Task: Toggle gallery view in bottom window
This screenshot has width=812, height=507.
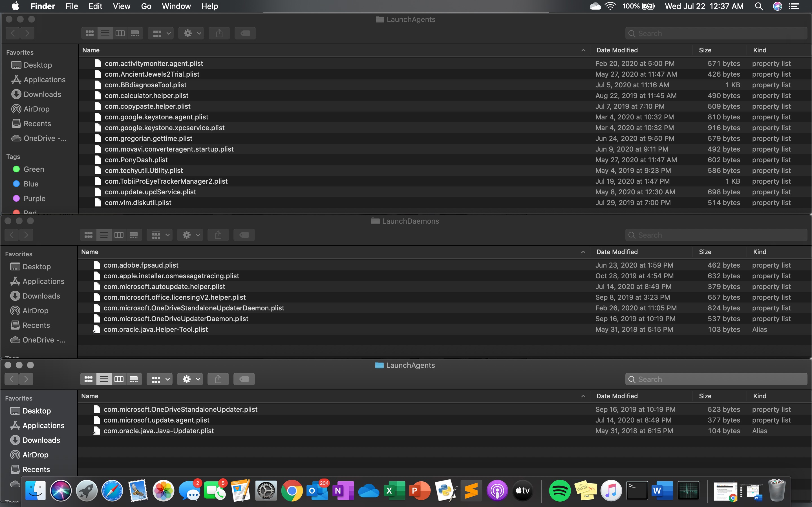Action: [x=134, y=379]
